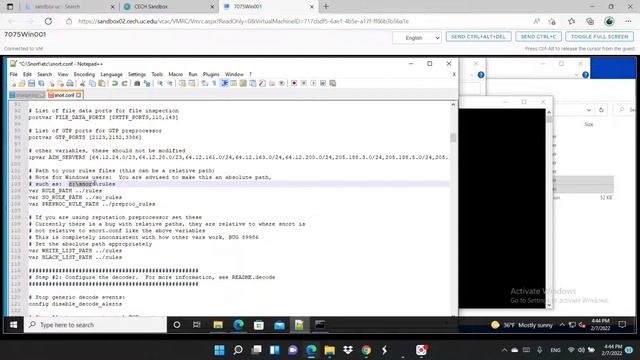
Task: Open the Settings menu
Action: (137, 74)
